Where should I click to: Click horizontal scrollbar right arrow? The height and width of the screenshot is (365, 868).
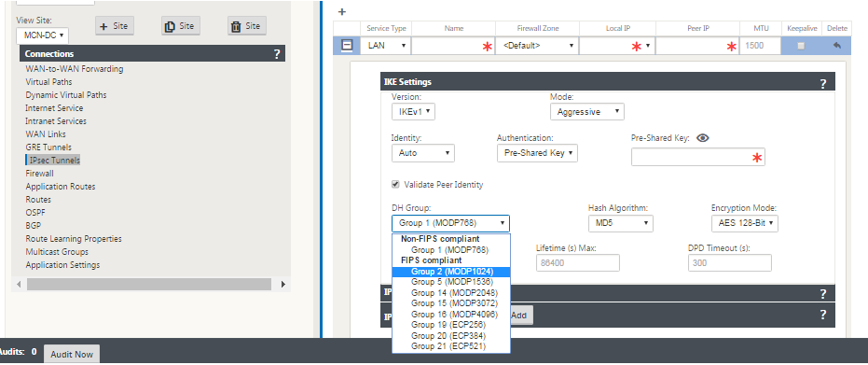(x=283, y=284)
